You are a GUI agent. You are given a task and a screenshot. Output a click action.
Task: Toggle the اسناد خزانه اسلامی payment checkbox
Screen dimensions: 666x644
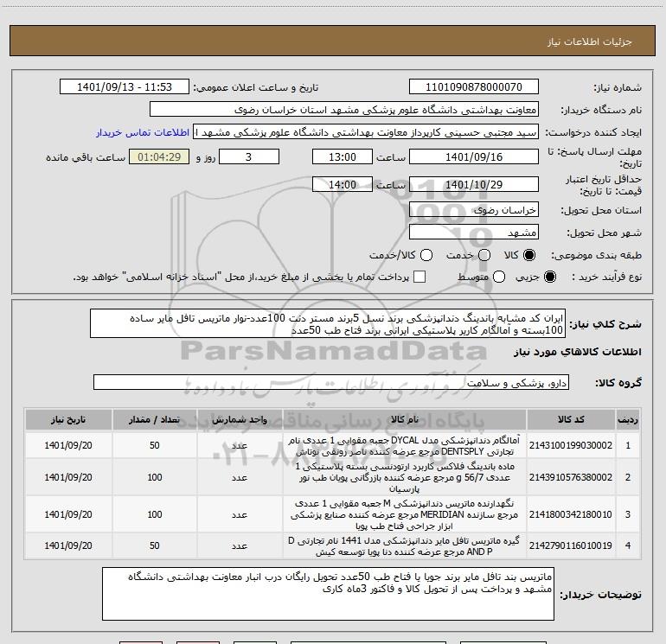coord(419,277)
